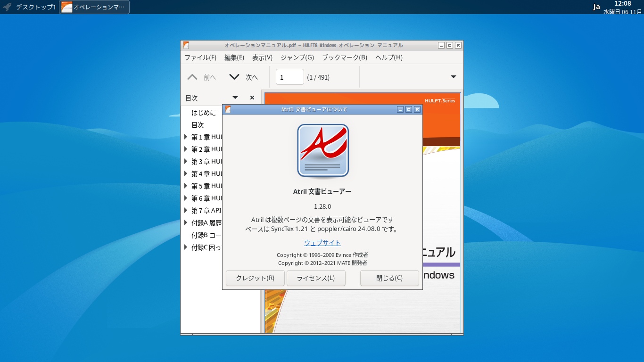Expand the 付録A tree node

186,223
